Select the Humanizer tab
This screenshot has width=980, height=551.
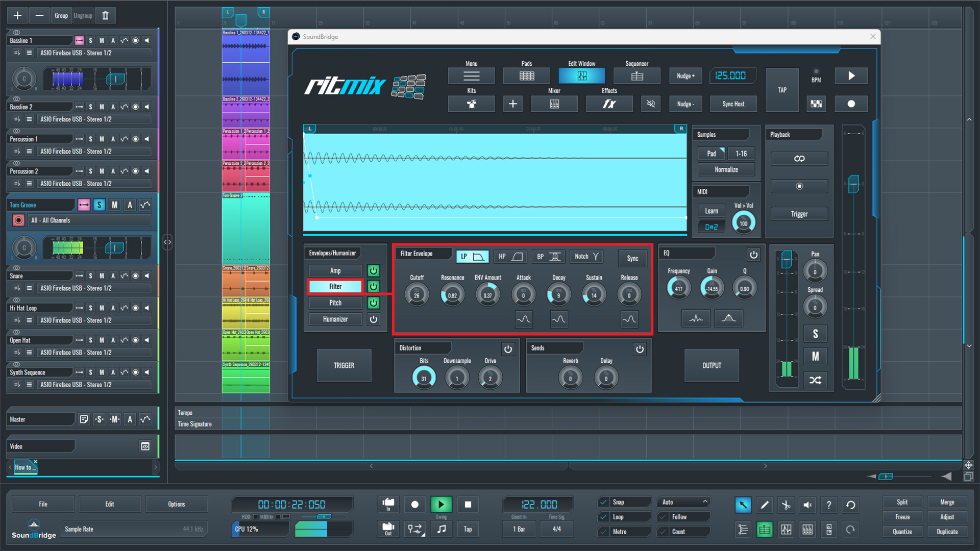pos(335,319)
